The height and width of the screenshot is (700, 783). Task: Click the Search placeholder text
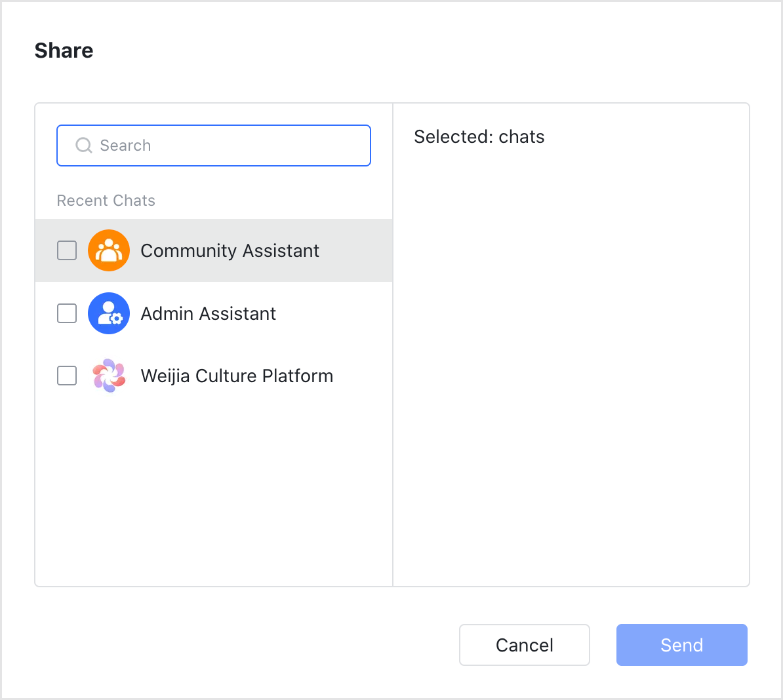pyautogui.click(x=125, y=146)
